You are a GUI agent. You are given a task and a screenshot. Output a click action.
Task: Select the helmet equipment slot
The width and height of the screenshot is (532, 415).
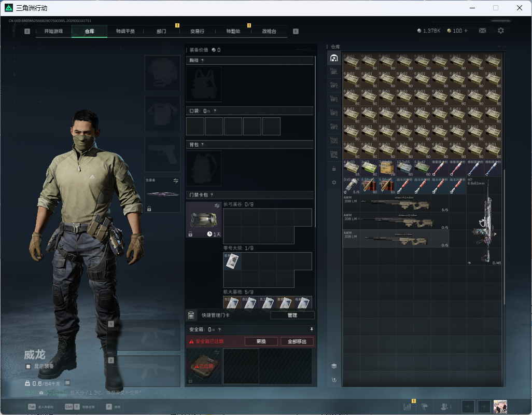(x=162, y=73)
